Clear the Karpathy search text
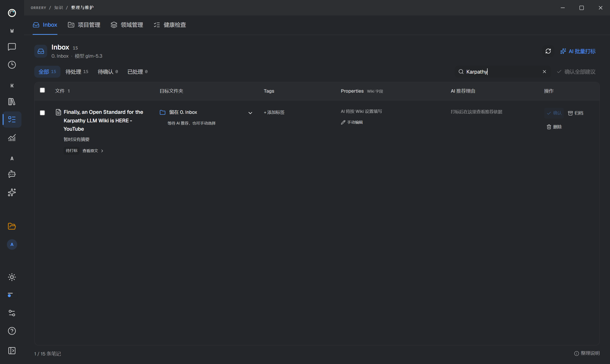The height and width of the screenshot is (364, 610). click(x=544, y=72)
